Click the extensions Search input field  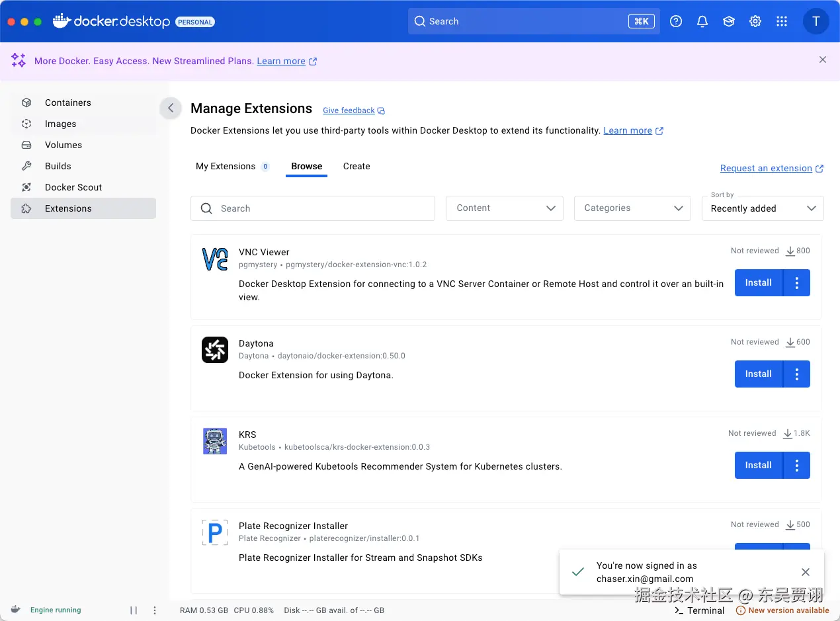click(x=313, y=208)
